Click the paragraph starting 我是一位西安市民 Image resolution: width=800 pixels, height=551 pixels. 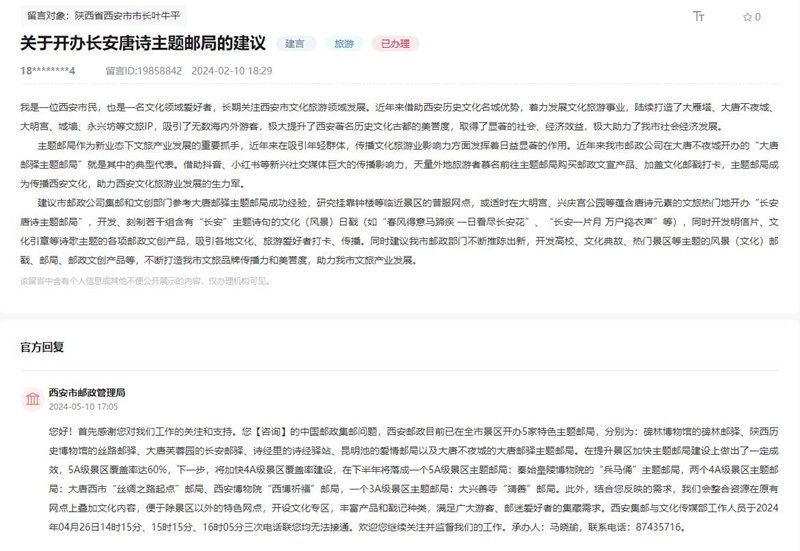point(399,117)
